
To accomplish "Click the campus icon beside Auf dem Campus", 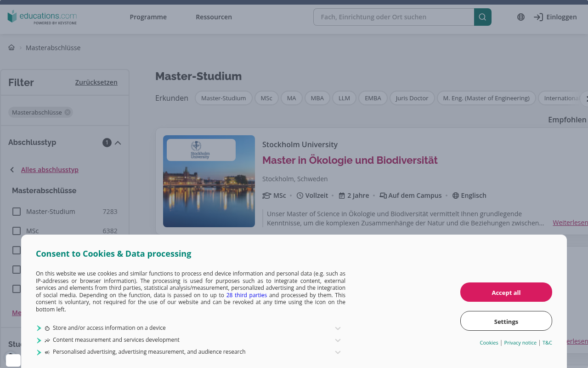I will tap(383, 195).
